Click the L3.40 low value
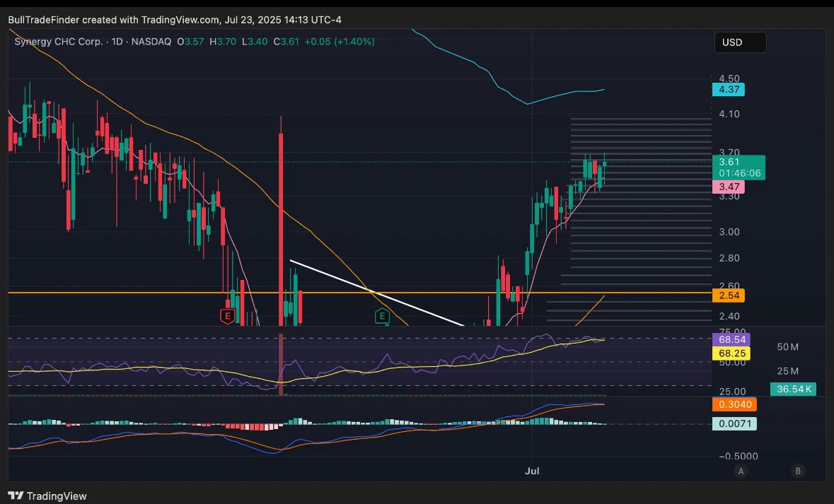Image resolution: width=834 pixels, height=504 pixels. (x=255, y=42)
